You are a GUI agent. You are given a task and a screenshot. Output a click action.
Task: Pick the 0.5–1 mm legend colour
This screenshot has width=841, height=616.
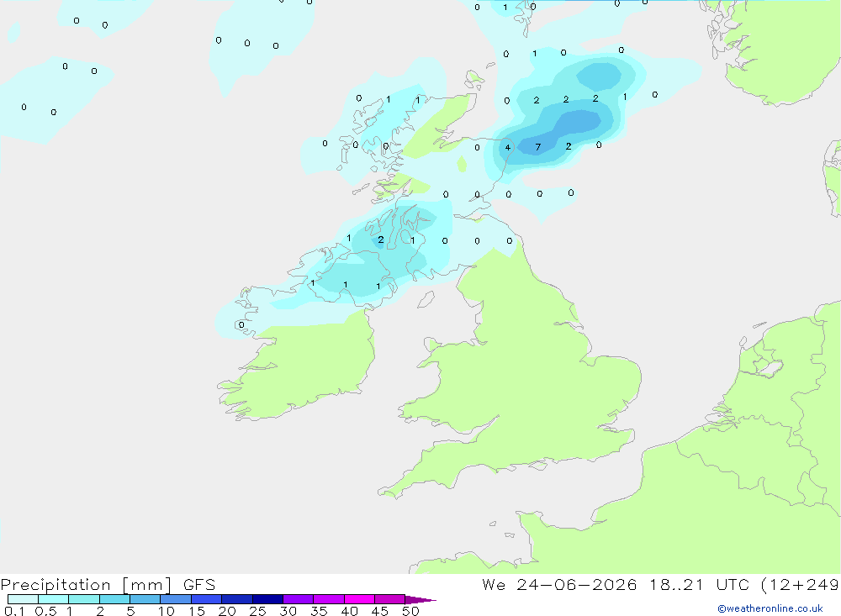coord(54,599)
